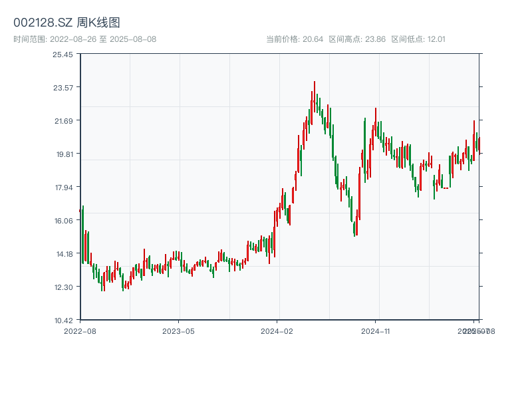The image size is (532, 399).
Task: Click the 12.30 y-axis label
Action: pyautogui.click(x=64, y=287)
